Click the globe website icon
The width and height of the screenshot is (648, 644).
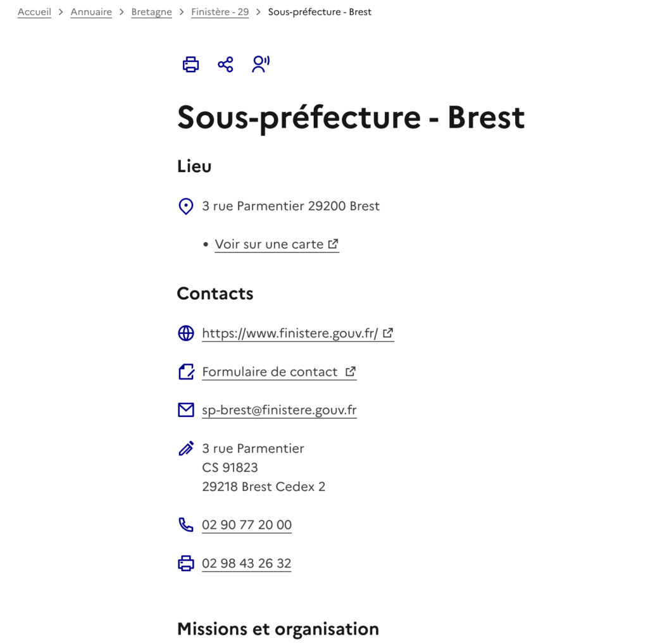coord(185,333)
